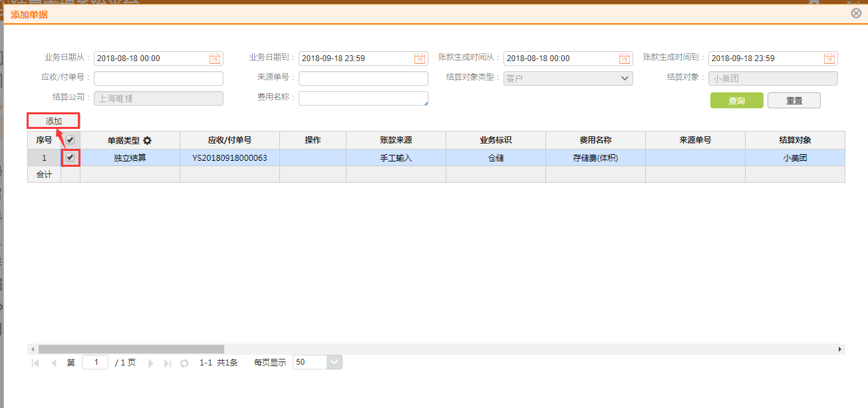
Task: Toggle the select-all checkbox in header
Action: pos(71,140)
